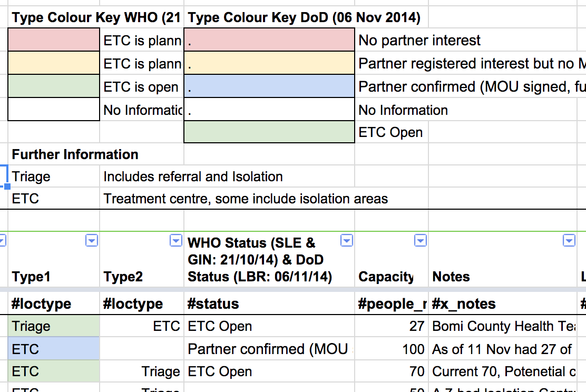The image size is (586, 392).
Task: Select the blue DoD key cell
Action: coord(269,86)
